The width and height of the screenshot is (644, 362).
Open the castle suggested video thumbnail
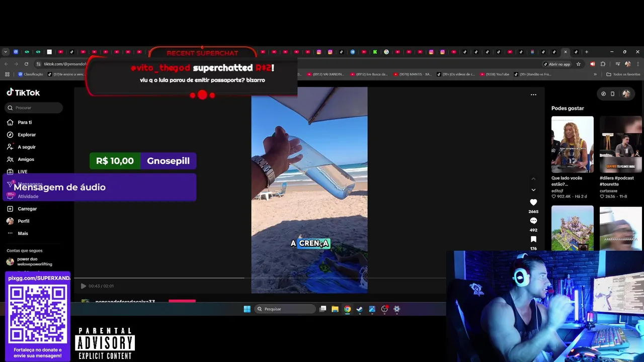tap(572, 228)
